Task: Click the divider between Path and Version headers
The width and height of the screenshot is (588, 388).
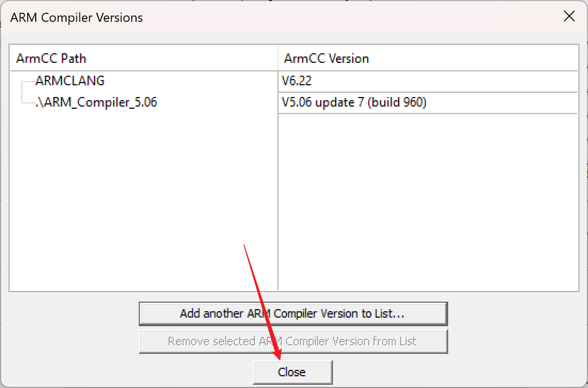Action: tap(278, 59)
